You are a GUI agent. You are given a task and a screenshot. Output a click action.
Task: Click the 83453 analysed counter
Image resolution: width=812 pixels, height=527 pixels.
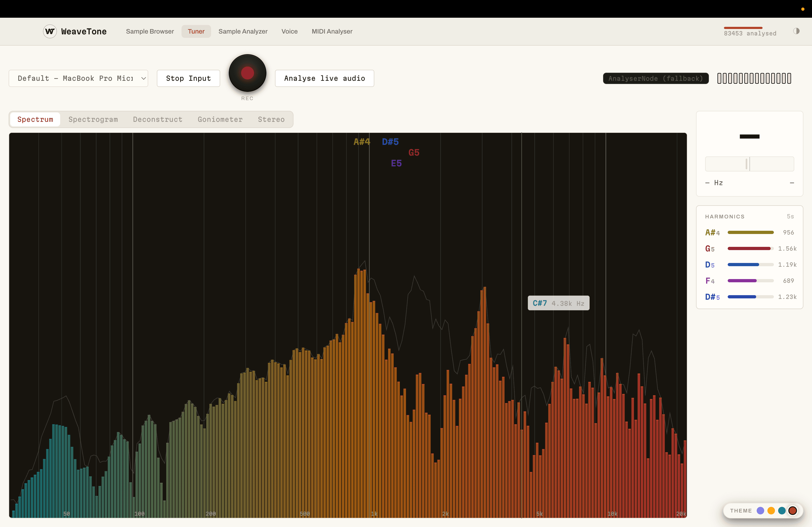point(750,33)
